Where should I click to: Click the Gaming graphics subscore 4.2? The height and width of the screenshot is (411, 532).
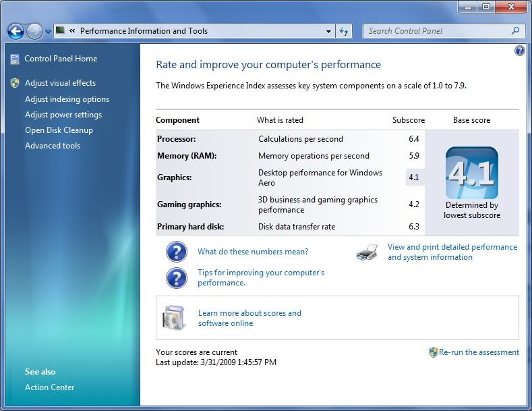click(414, 204)
